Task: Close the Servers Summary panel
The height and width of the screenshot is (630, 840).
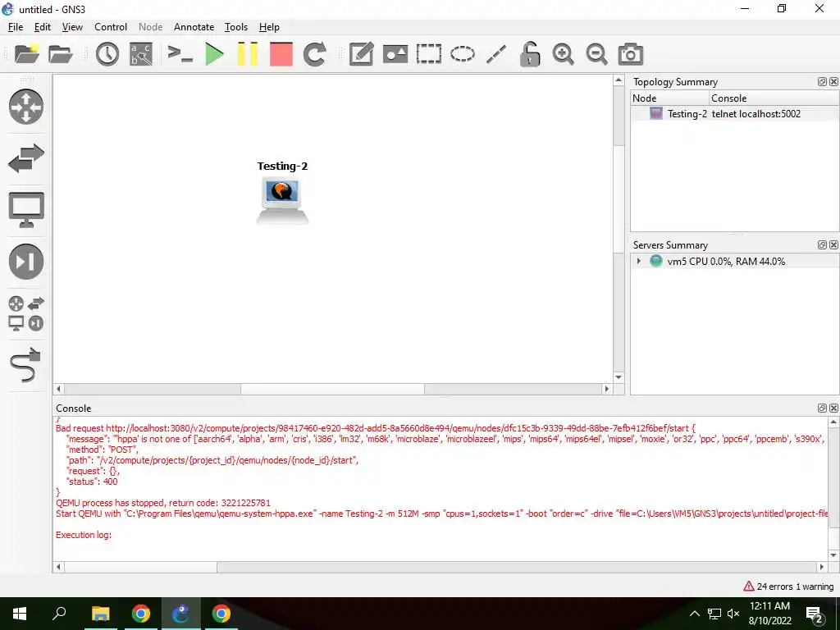Action: 833,244
